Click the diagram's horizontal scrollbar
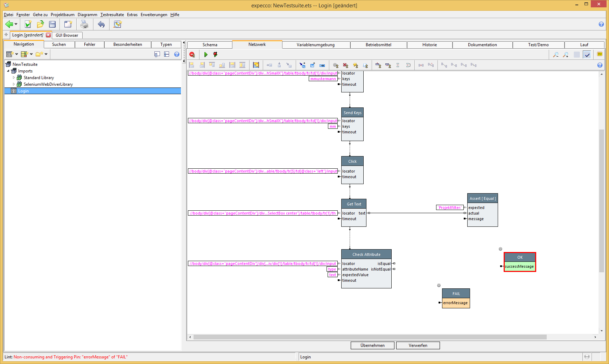This screenshot has width=609, height=364. coord(370,337)
